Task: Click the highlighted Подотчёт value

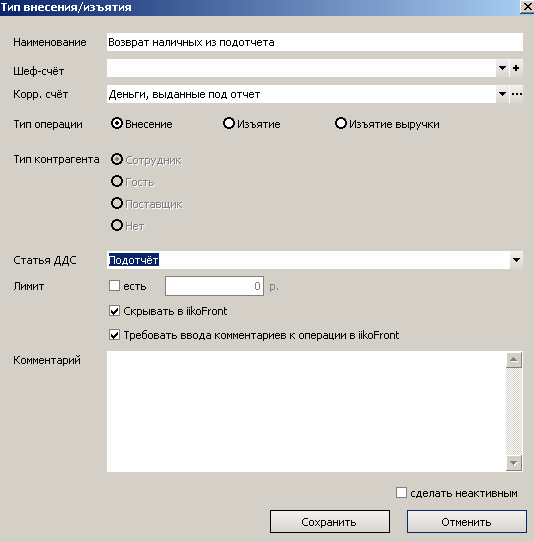Action: click(134, 260)
